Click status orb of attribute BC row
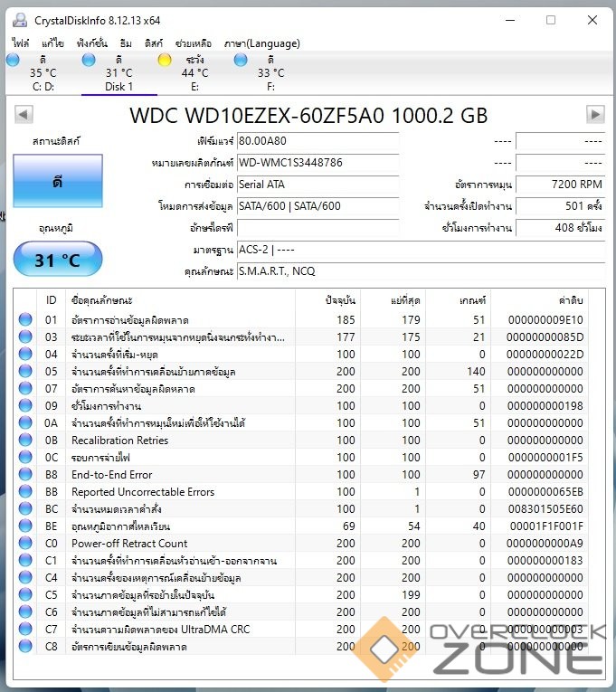 tap(25, 509)
